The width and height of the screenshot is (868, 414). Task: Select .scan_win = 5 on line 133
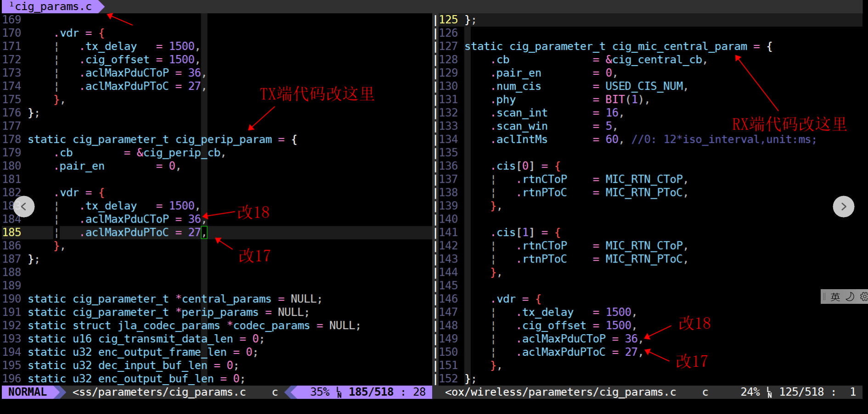click(552, 126)
